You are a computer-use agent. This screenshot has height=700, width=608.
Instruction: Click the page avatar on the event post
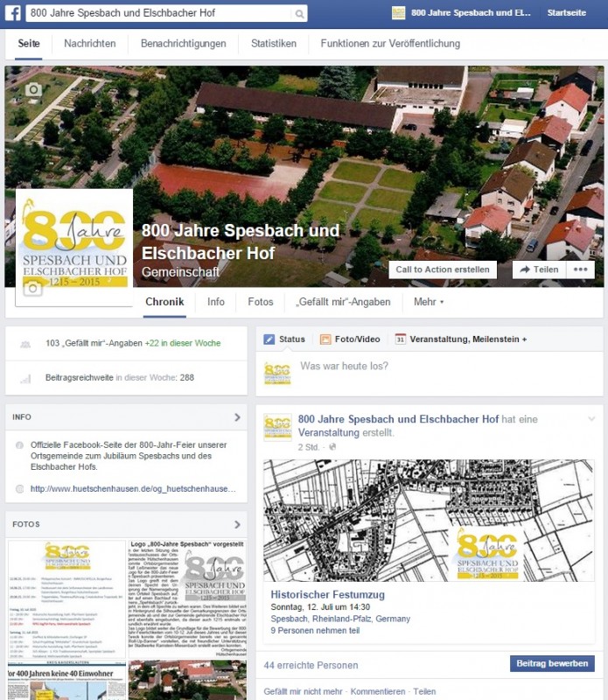pos(277,427)
